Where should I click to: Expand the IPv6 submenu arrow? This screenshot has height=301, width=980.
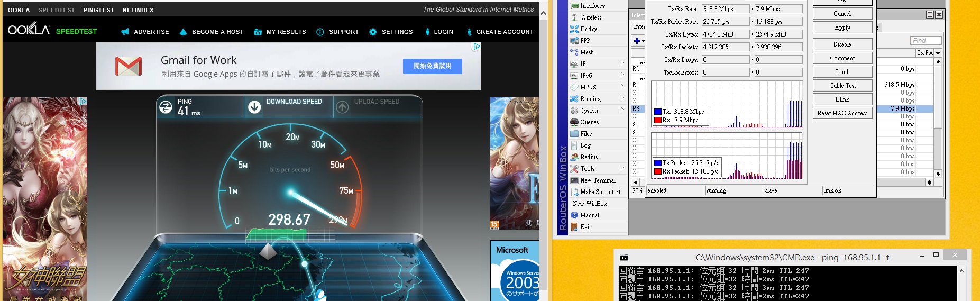tap(622, 75)
